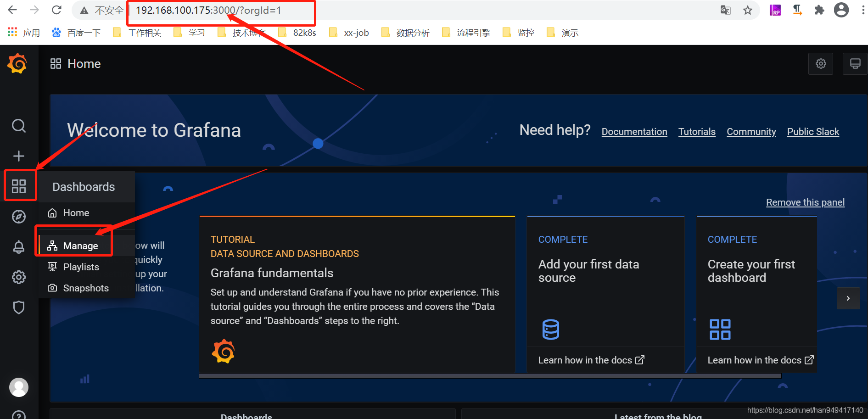Open the xx-job bookmark folder
The image size is (868, 419).
[349, 33]
